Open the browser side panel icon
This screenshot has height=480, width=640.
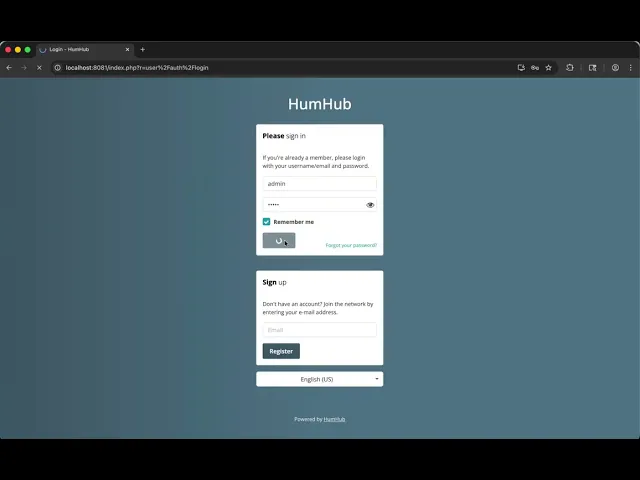pyautogui.click(x=593, y=68)
